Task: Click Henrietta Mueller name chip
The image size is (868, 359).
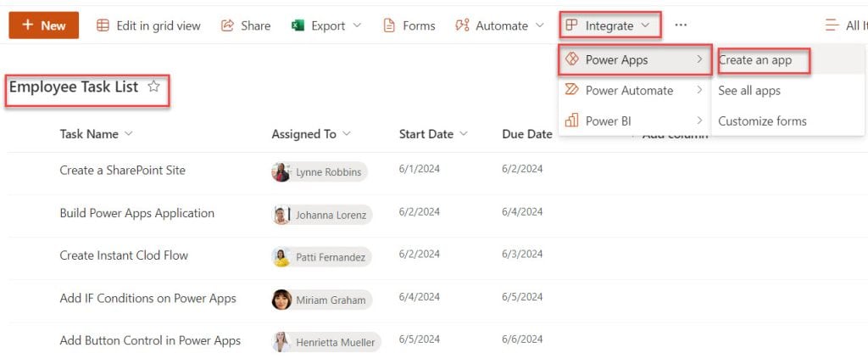Action: click(x=326, y=342)
